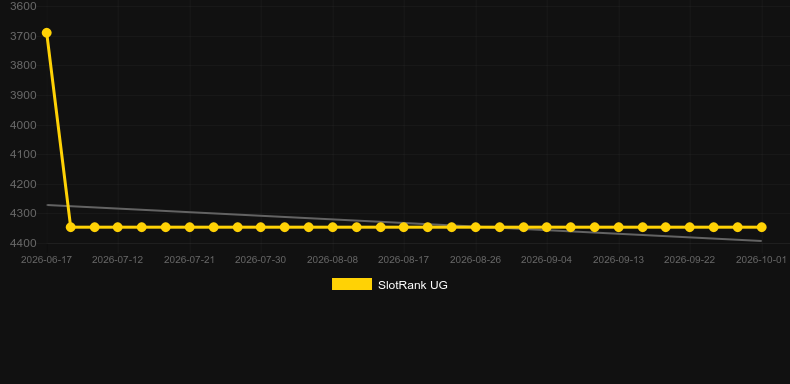Click the 2026-07-12 x-axis date label
Image resolution: width=790 pixels, height=384 pixels.
click(x=117, y=260)
